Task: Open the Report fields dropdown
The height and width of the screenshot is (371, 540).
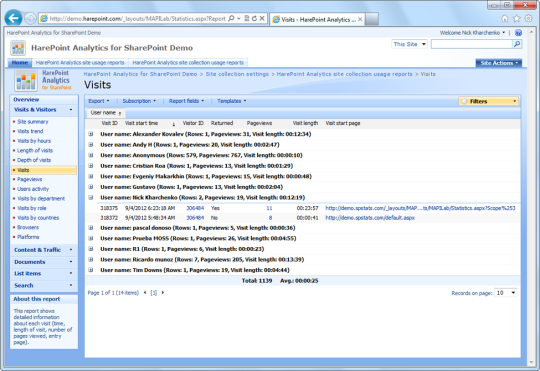Action: coord(186,101)
